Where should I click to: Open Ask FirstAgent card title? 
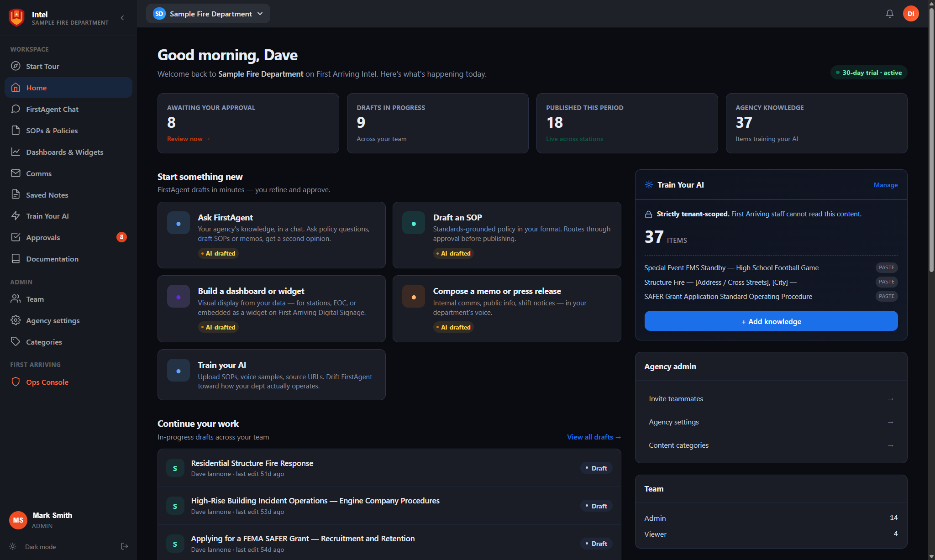225,218
